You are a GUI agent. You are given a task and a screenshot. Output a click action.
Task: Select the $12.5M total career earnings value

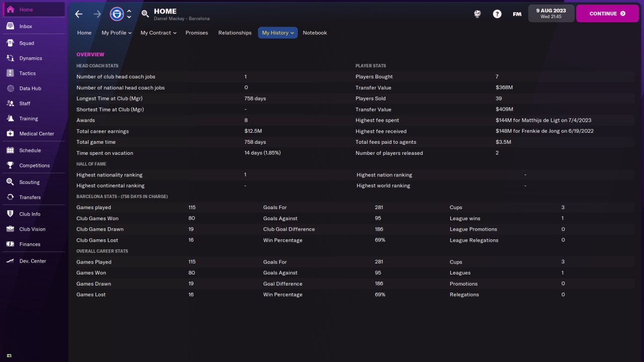pos(253,131)
